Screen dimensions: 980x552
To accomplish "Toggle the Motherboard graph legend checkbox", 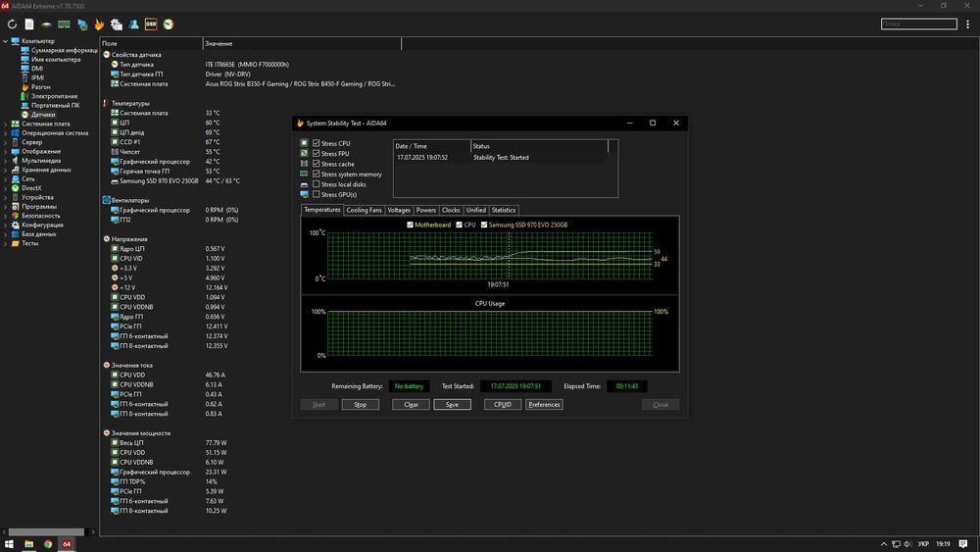I will pos(411,225).
